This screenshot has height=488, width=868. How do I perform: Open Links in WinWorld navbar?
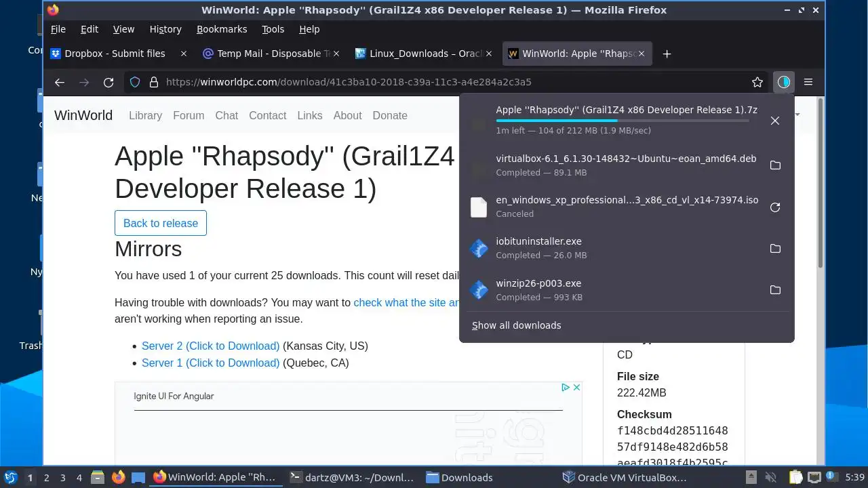[310, 115]
